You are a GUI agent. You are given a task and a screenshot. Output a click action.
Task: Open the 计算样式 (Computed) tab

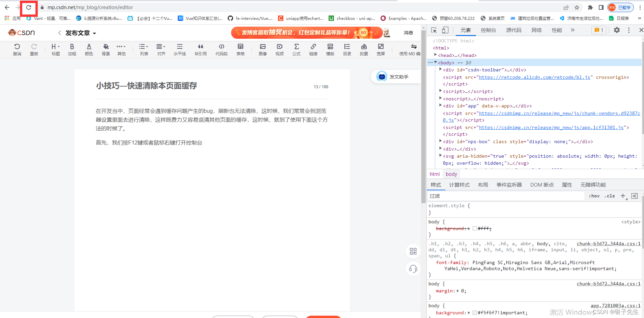click(459, 185)
